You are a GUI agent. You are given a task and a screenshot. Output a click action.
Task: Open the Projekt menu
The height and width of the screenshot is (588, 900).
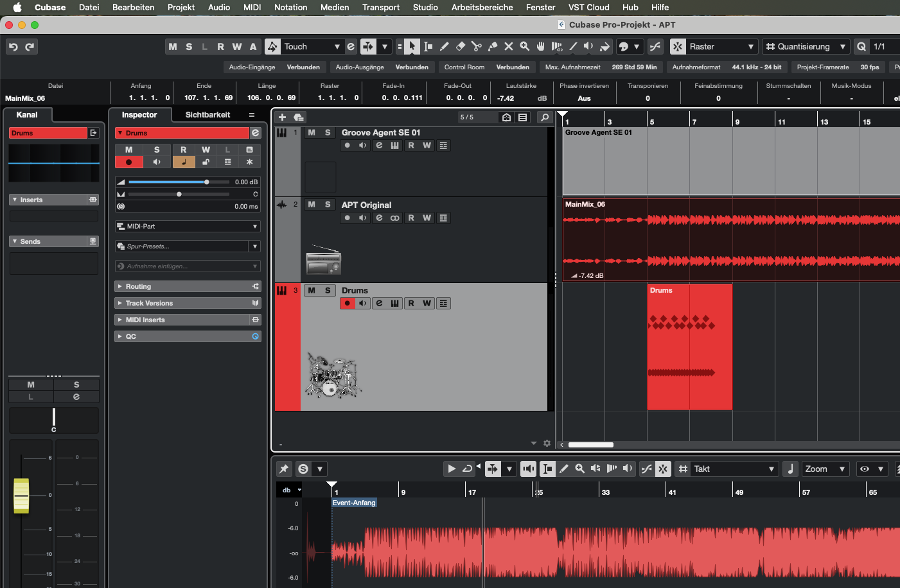[x=181, y=7]
